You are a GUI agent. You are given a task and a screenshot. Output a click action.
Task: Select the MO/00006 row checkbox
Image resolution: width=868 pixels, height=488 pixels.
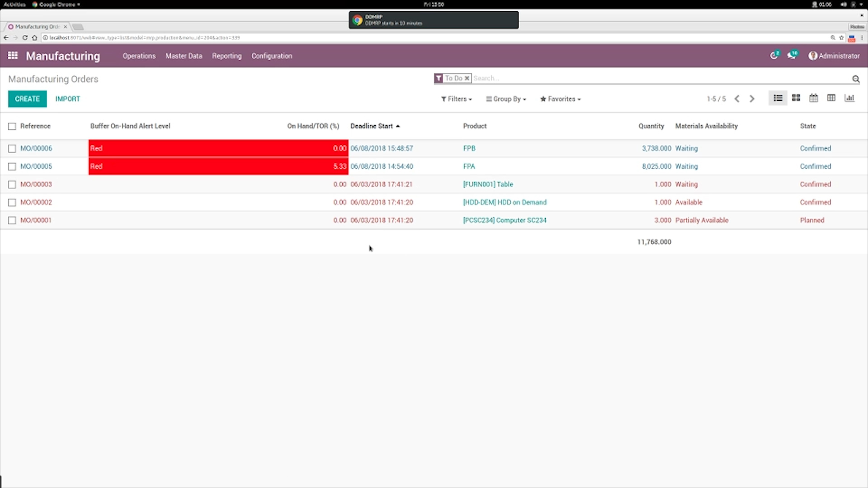coord(12,148)
